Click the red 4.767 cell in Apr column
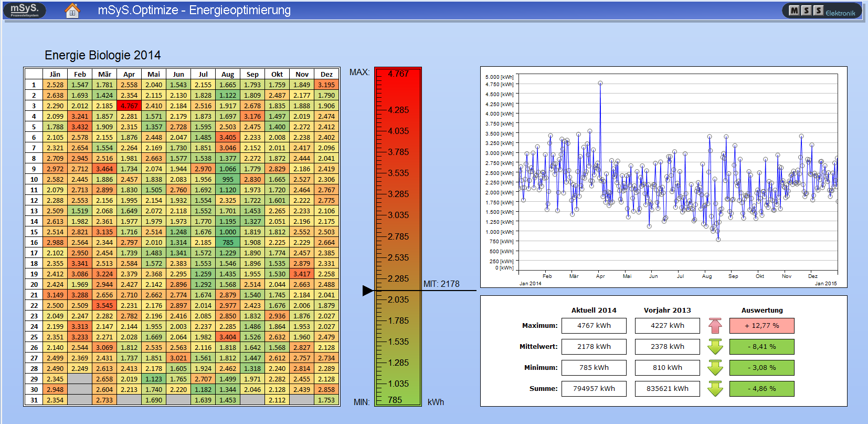Image resolution: width=868 pixels, height=424 pixels. pos(129,106)
